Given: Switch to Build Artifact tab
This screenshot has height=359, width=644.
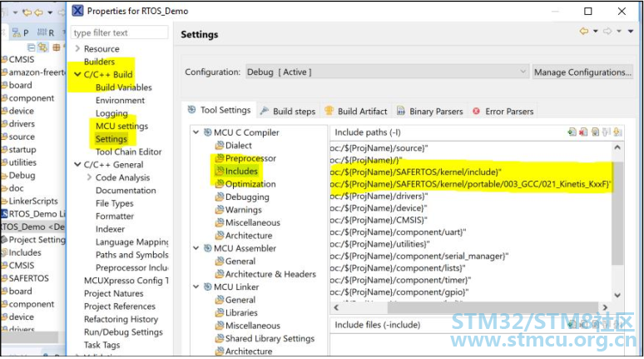Looking at the screenshot, I should click(x=356, y=112).
